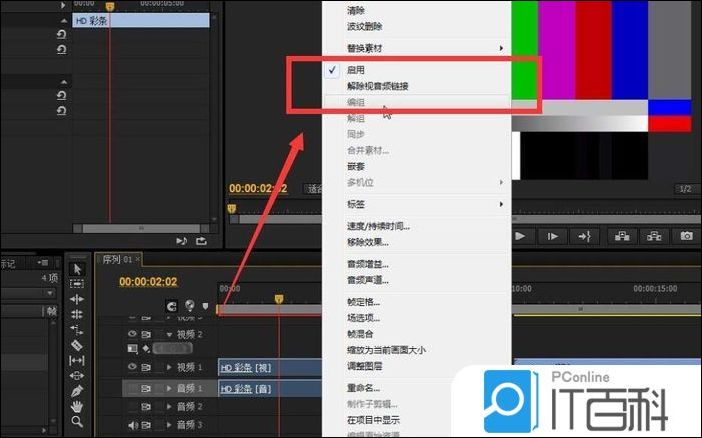Screen dimensions: 702x438
Task: Click the program monitor timecode display
Action: pos(258,189)
